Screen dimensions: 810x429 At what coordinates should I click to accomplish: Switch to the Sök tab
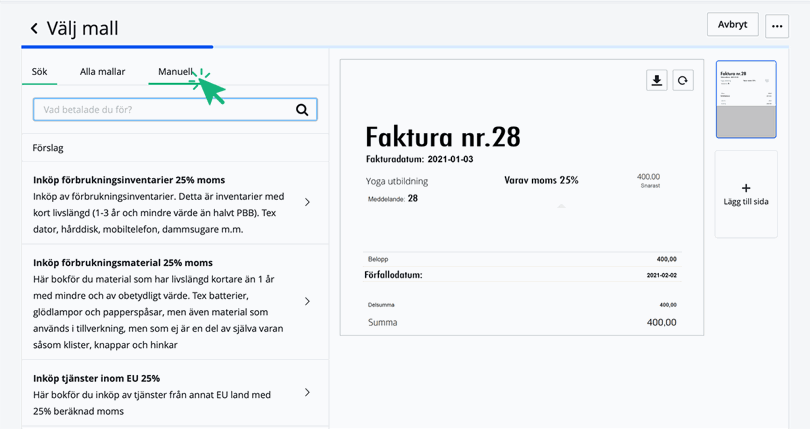pos(40,72)
